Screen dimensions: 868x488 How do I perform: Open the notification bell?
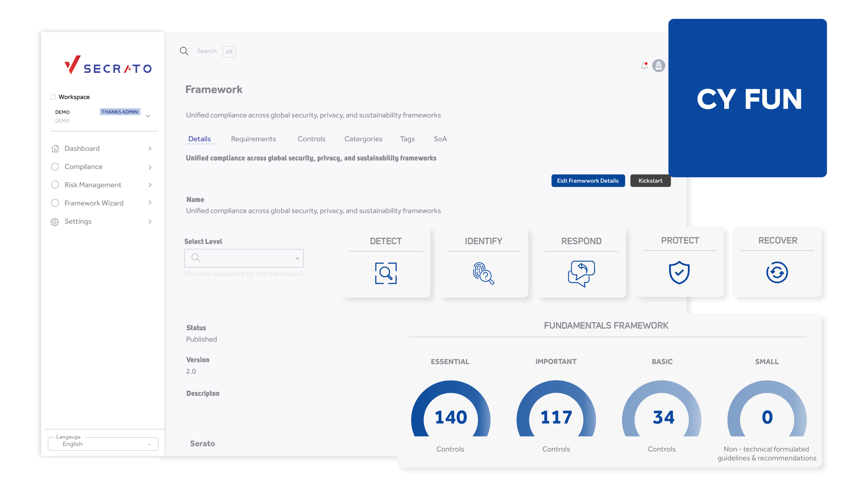tap(644, 66)
